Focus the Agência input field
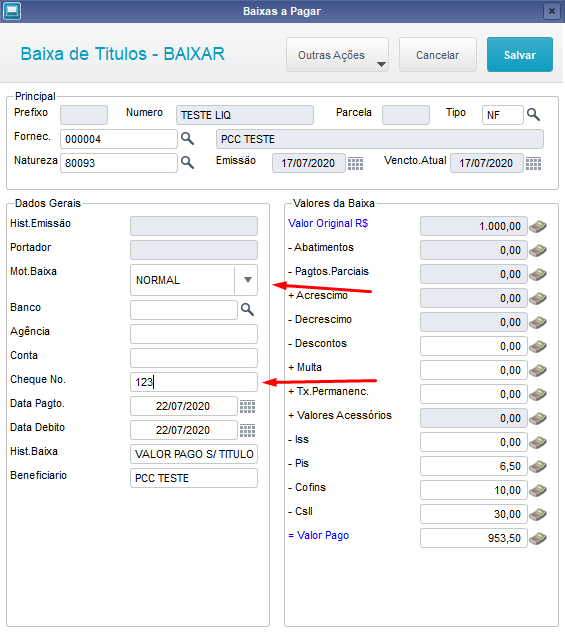This screenshot has width=565, height=632. click(194, 334)
